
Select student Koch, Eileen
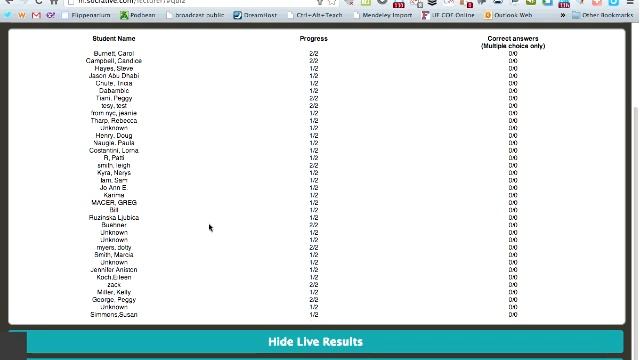114,277
